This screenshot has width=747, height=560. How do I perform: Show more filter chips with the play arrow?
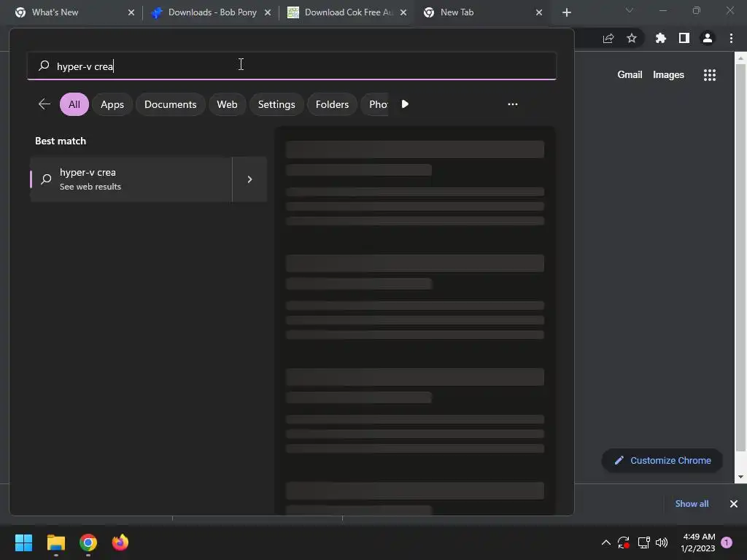[x=405, y=104]
